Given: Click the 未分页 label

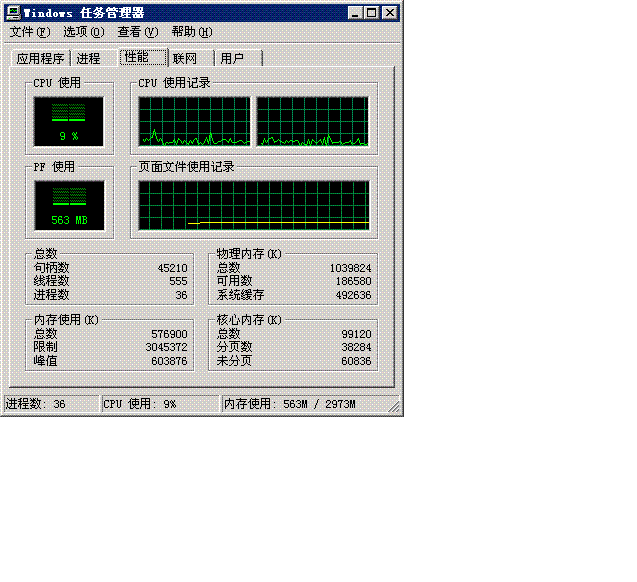Looking at the screenshot, I should pos(234,361).
